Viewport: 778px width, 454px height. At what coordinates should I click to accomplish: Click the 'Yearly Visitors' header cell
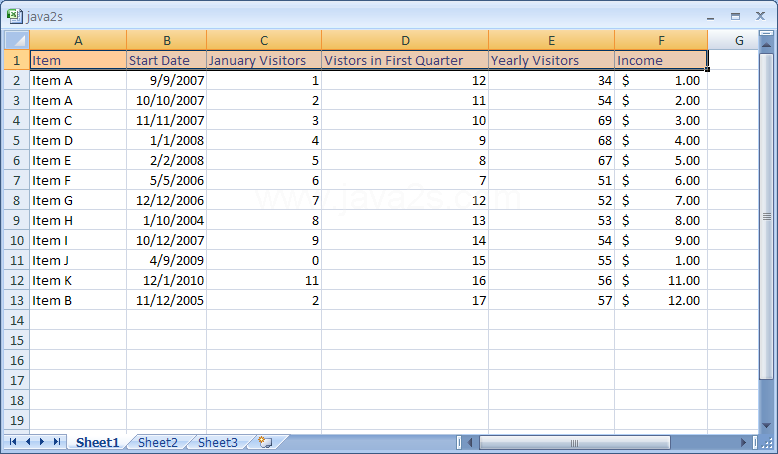[551, 61]
